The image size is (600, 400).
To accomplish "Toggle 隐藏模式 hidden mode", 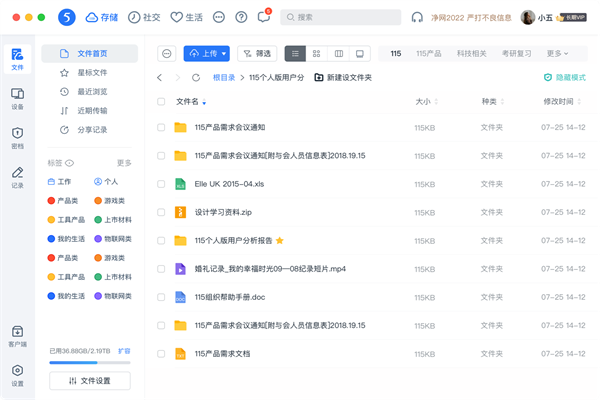I will [x=565, y=78].
